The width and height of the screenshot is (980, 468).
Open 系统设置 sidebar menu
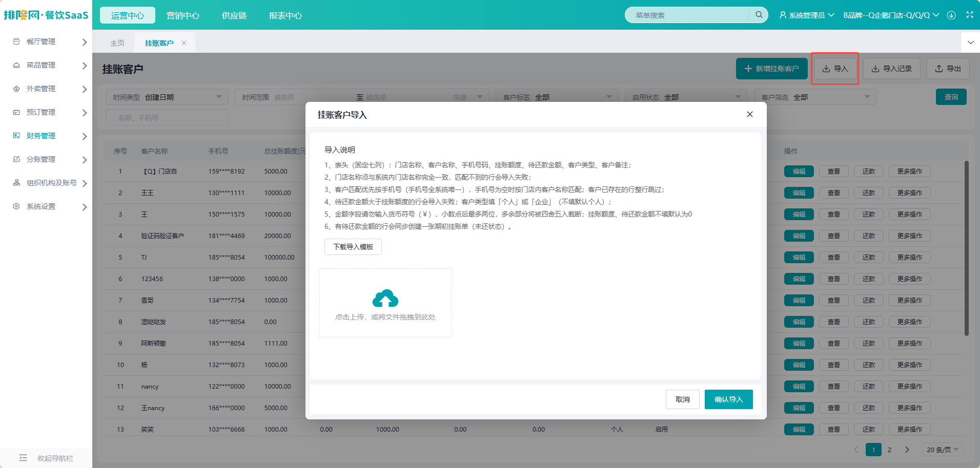click(x=46, y=206)
